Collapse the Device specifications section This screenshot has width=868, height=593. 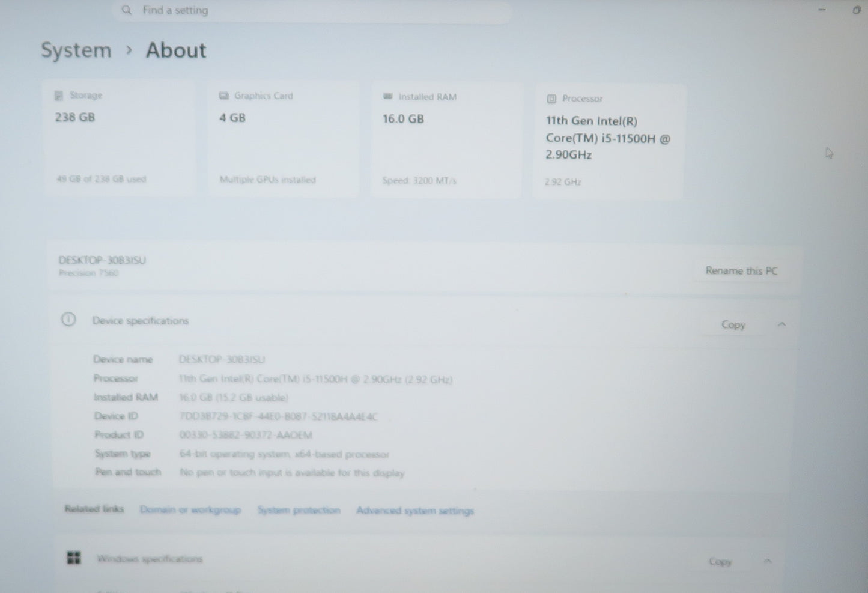pyautogui.click(x=782, y=324)
